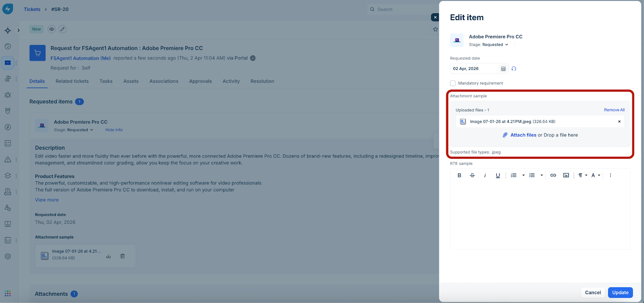
Task: Switch to the Resolution tab
Action: [262, 81]
